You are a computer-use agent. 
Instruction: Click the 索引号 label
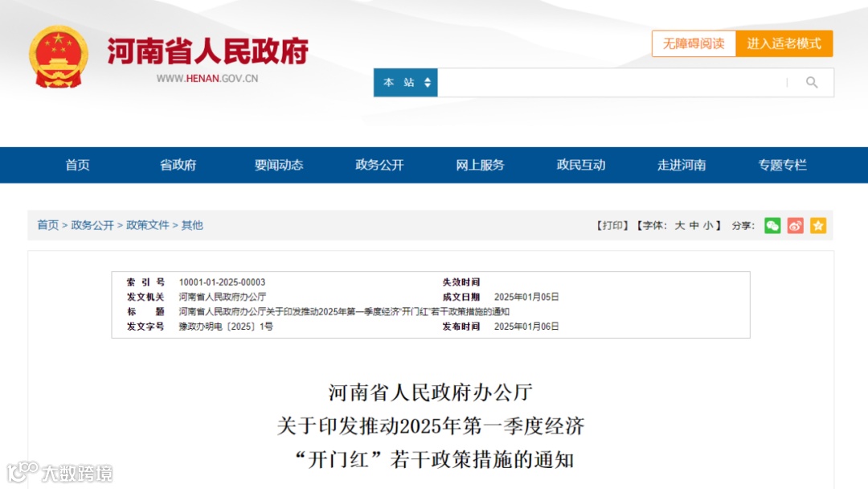(145, 282)
